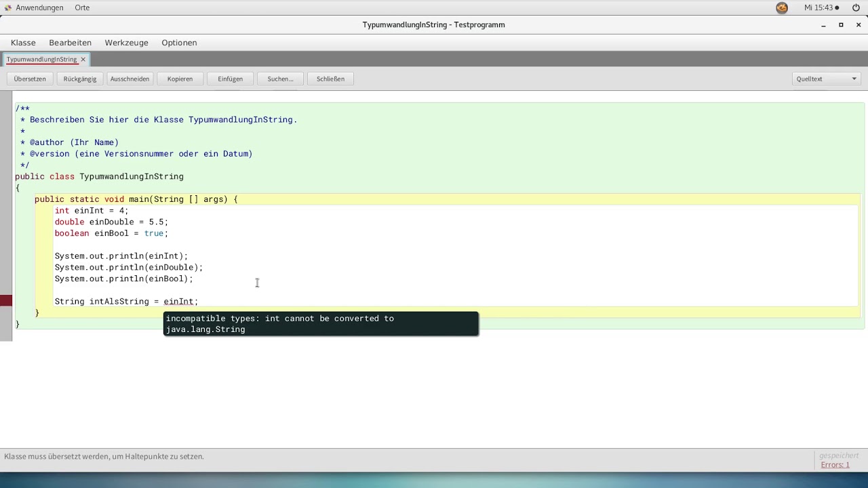Open the Bearbeiten menu
This screenshot has width=868, height=488.
[x=70, y=43]
